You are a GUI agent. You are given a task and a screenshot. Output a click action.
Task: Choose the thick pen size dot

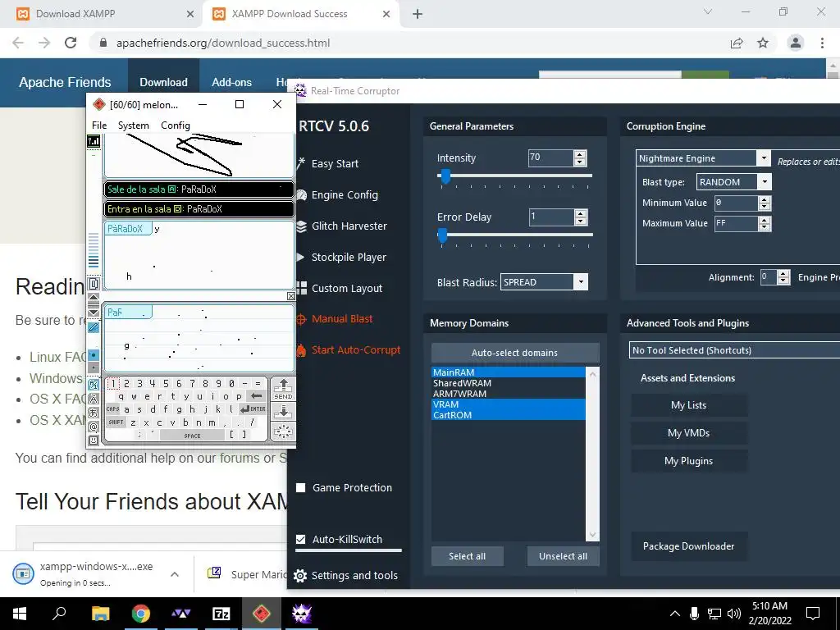click(x=94, y=355)
